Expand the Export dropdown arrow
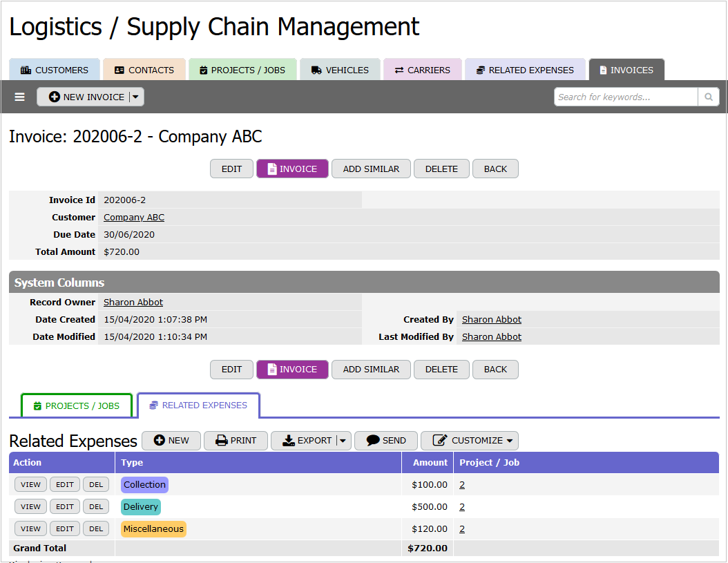The height and width of the screenshot is (563, 728). coord(343,440)
